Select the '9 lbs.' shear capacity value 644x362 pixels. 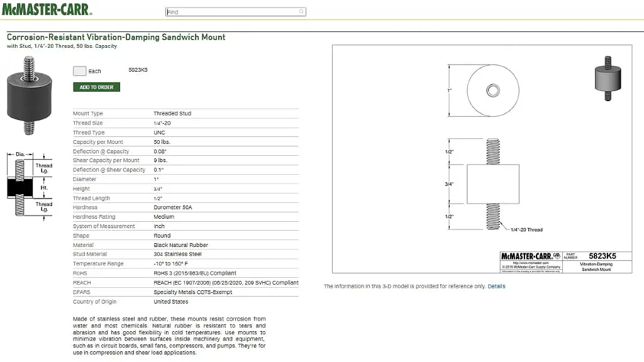point(160,160)
